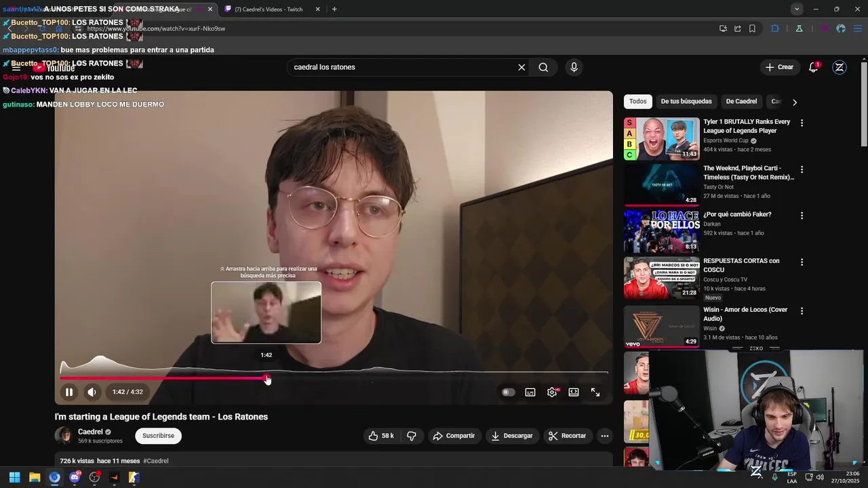Image resolution: width=868 pixels, height=488 pixels.
Task: Close the active YouTube tab
Action: click(x=210, y=9)
